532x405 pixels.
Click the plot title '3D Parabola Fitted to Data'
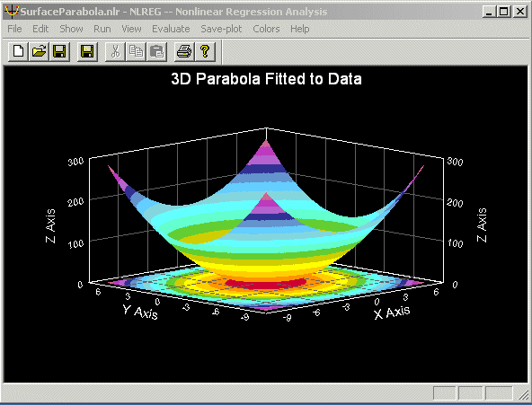pyautogui.click(x=266, y=79)
